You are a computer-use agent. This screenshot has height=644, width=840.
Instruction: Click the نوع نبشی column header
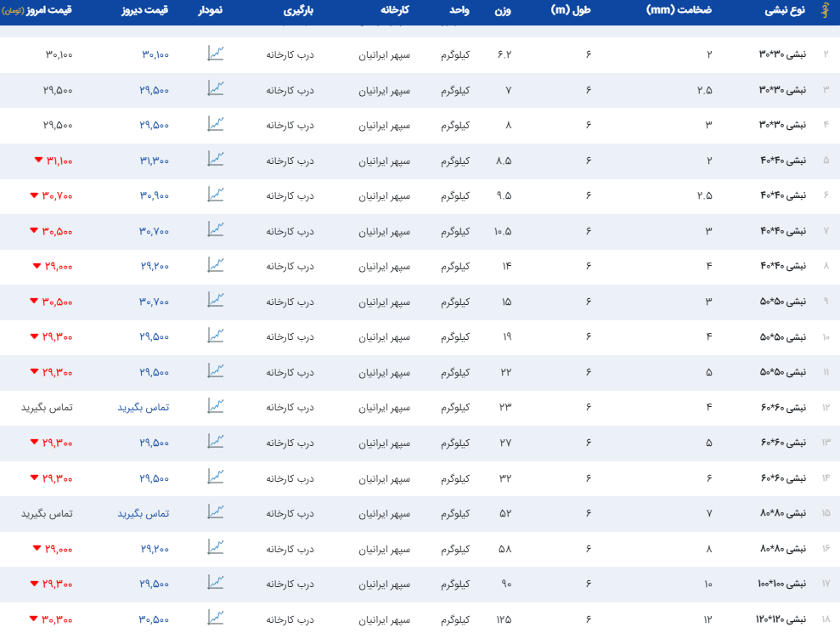784,10
